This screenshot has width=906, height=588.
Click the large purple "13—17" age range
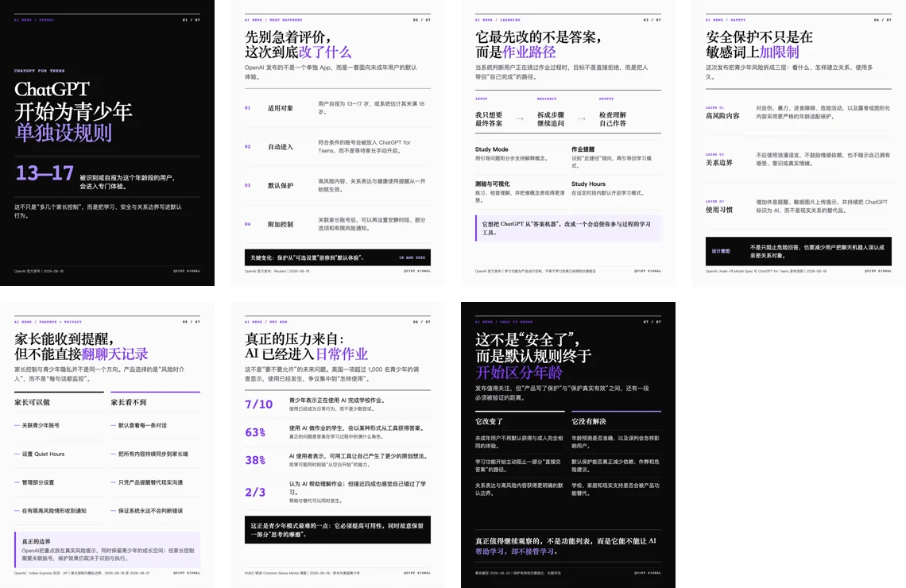click(x=45, y=172)
